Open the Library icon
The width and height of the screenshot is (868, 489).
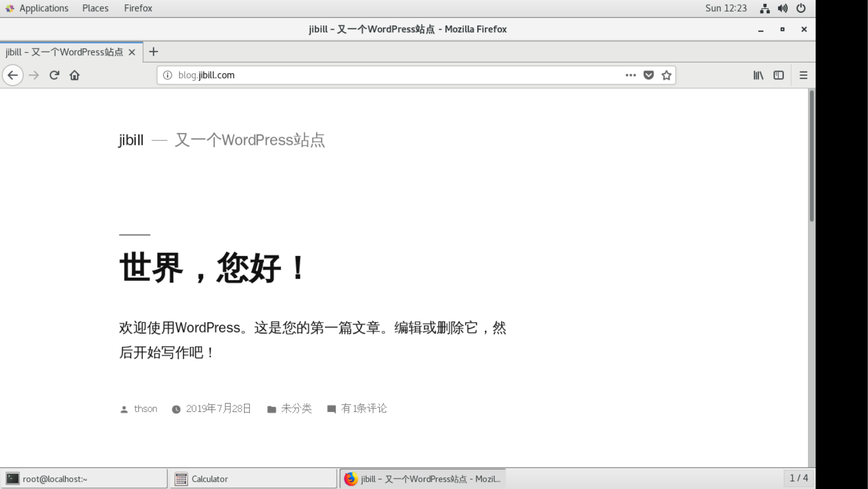pos(758,75)
